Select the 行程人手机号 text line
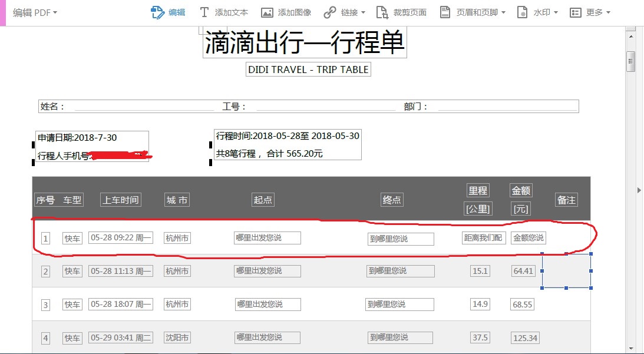Screen dimensions: 644x354 [x=93, y=156]
